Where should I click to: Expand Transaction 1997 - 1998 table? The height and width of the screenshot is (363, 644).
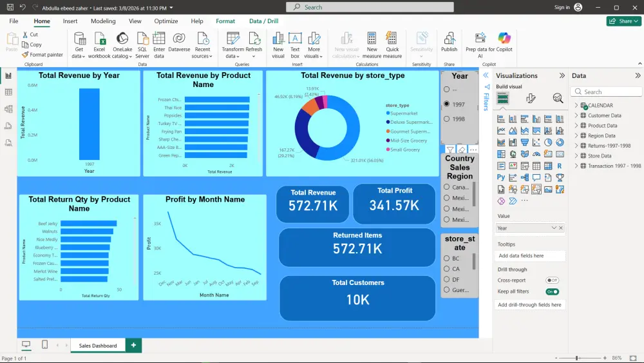pos(576,166)
